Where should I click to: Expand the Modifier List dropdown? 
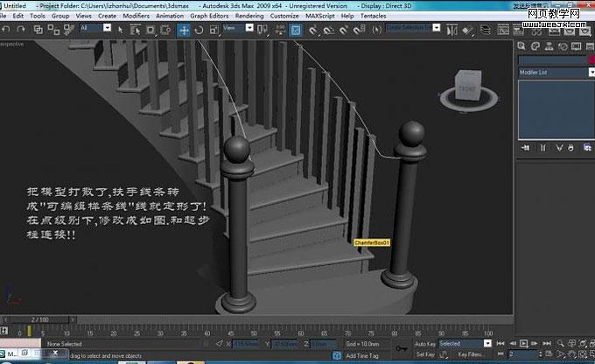click(x=591, y=72)
